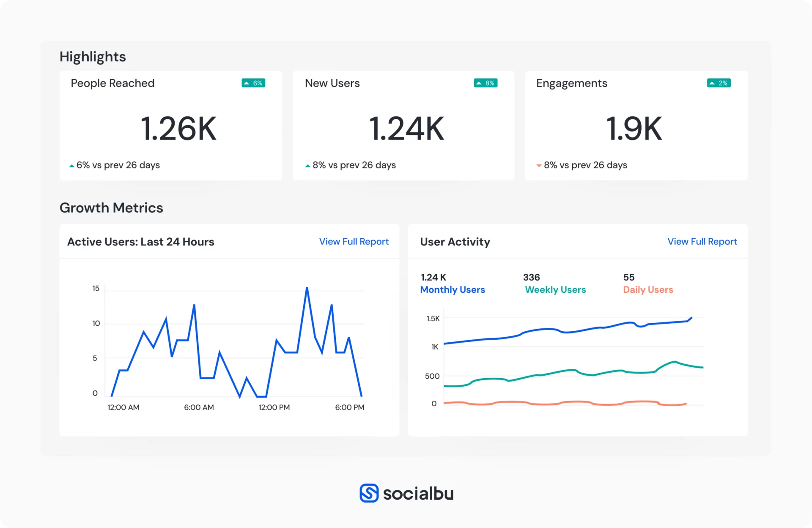Select the Weekly Users legend label
This screenshot has width=812, height=528.
(555, 290)
